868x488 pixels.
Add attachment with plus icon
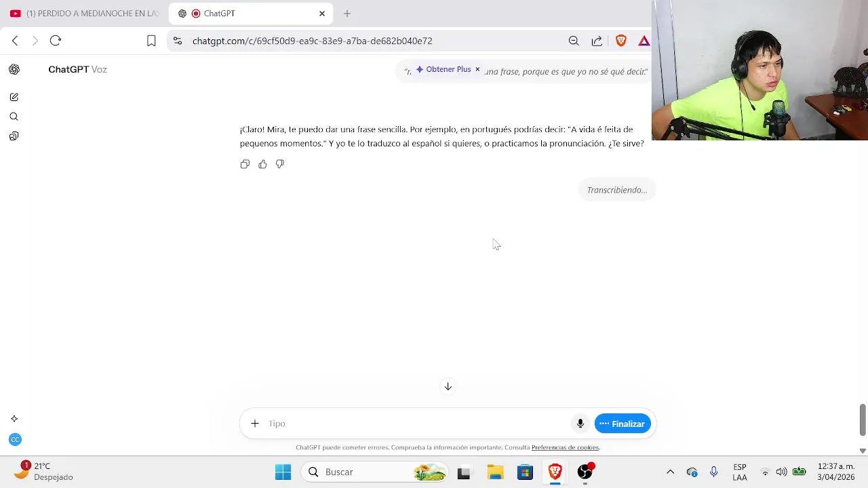click(255, 424)
